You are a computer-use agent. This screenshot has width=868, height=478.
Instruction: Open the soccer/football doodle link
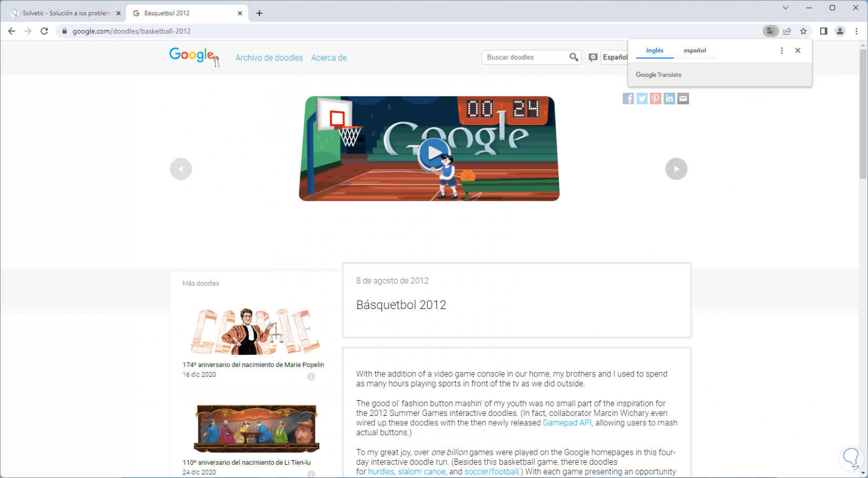[x=491, y=472]
